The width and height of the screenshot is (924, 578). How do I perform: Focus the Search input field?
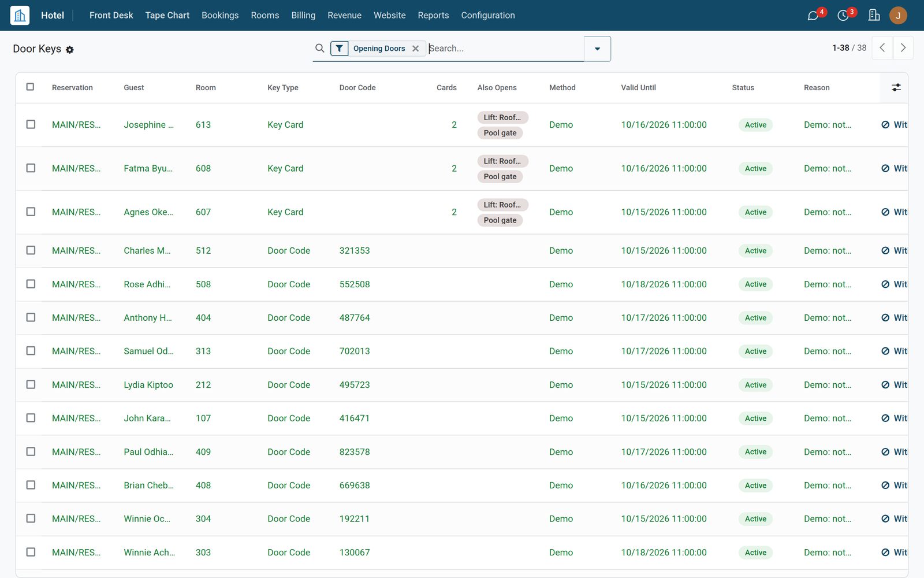tap(505, 49)
